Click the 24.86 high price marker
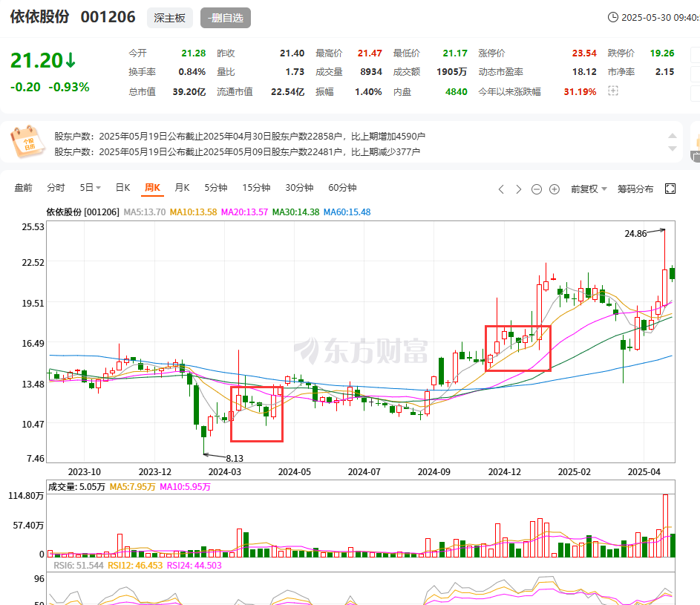This screenshot has width=700, height=605. pyautogui.click(x=635, y=234)
